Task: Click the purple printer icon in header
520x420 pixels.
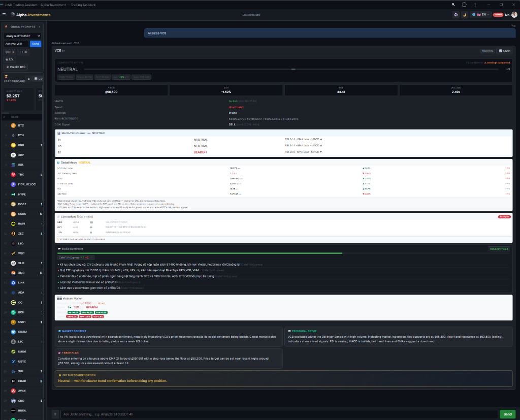Action: click(x=456, y=15)
